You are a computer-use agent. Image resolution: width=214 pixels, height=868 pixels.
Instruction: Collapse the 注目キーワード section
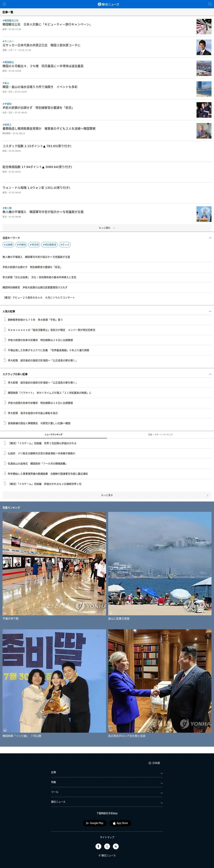210,238
